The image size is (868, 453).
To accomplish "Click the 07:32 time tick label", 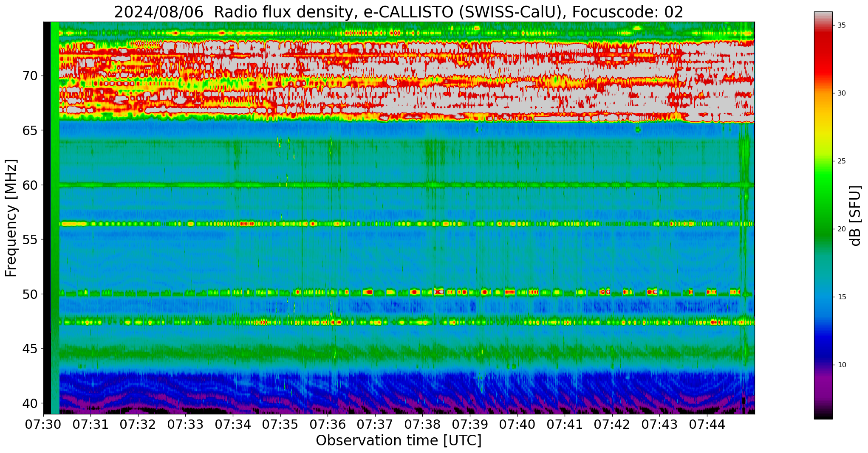I will click(x=138, y=425).
